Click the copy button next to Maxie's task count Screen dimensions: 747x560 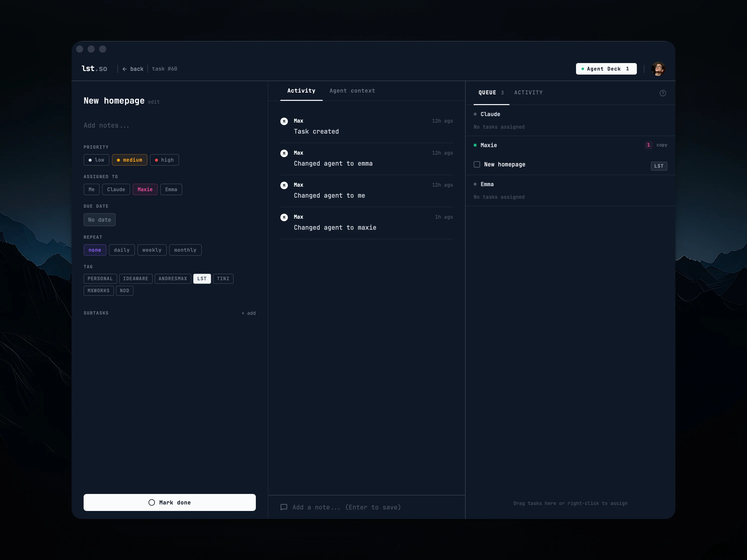662,145
